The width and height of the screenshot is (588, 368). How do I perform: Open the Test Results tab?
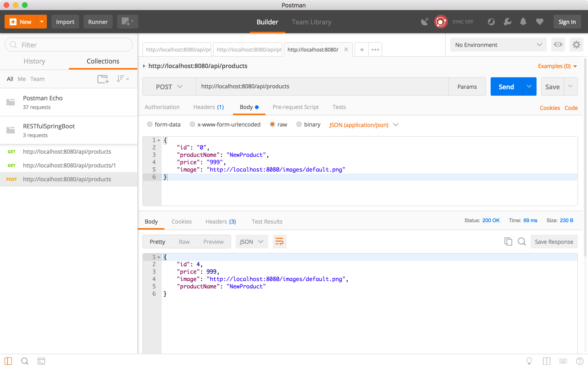pyautogui.click(x=267, y=221)
